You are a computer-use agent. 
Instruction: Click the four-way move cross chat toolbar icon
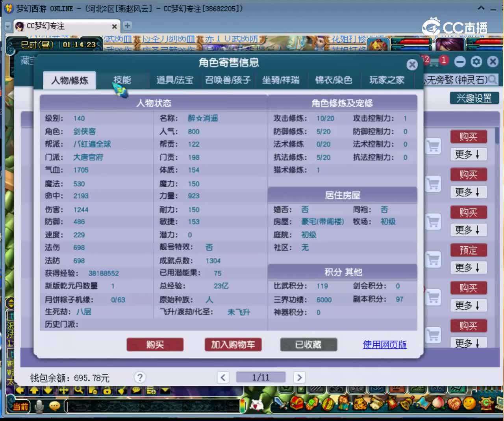point(63,390)
